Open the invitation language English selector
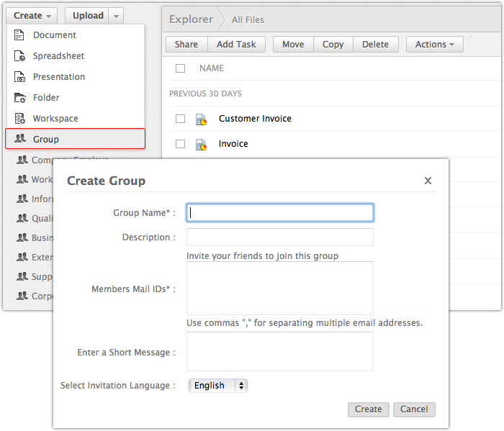The image size is (504, 431). point(217,386)
